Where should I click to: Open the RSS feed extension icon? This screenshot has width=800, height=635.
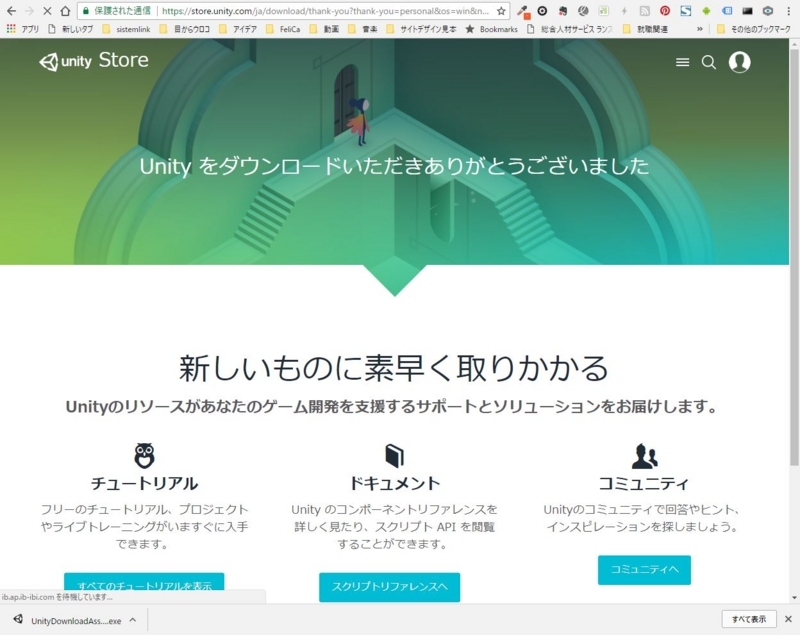click(644, 11)
